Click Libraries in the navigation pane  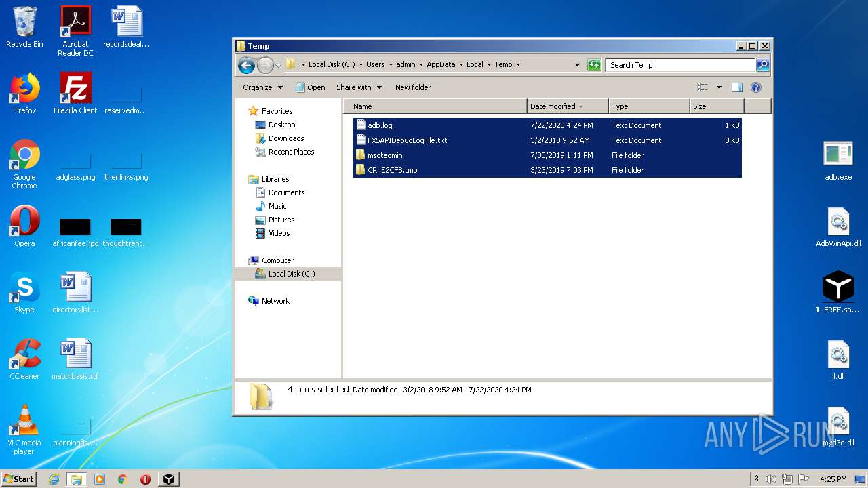pos(275,179)
